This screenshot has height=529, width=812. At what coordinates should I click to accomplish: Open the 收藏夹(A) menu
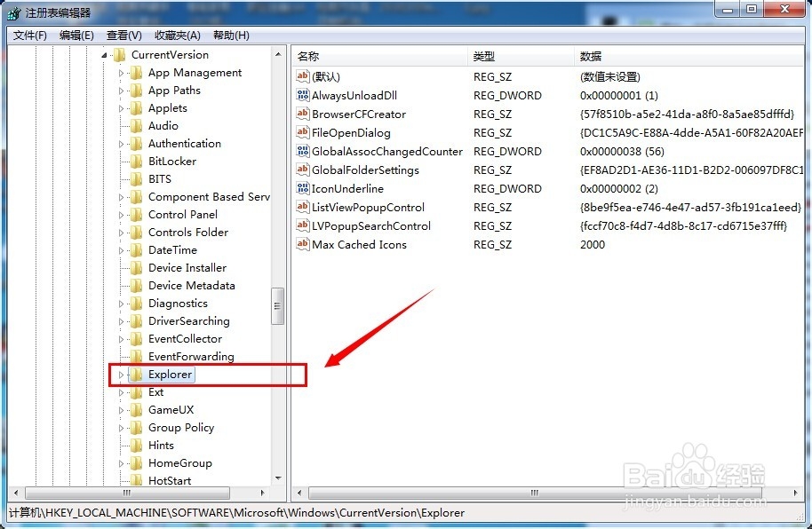click(x=178, y=36)
